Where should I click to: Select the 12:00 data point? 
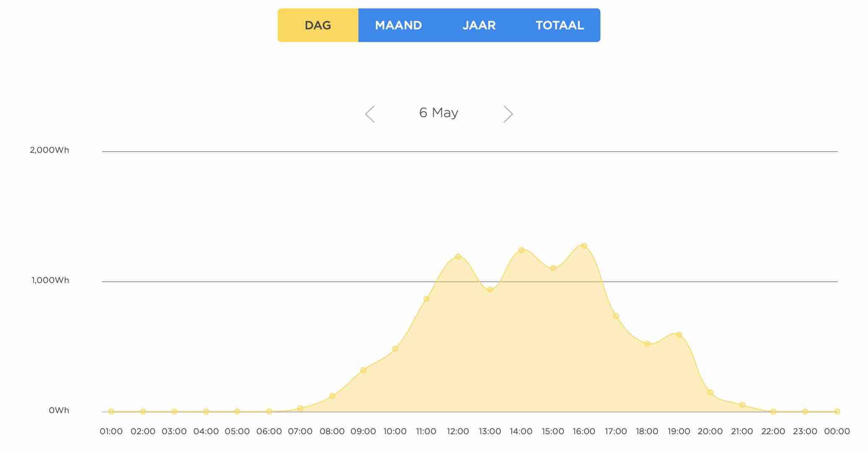click(x=458, y=257)
